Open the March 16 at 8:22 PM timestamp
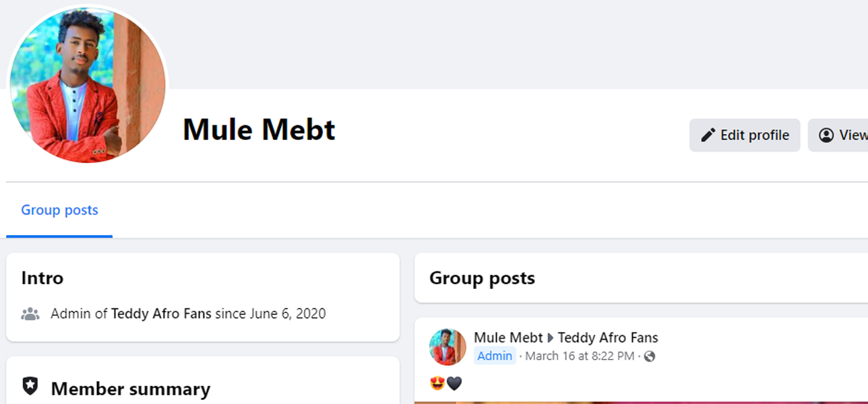 pos(580,356)
